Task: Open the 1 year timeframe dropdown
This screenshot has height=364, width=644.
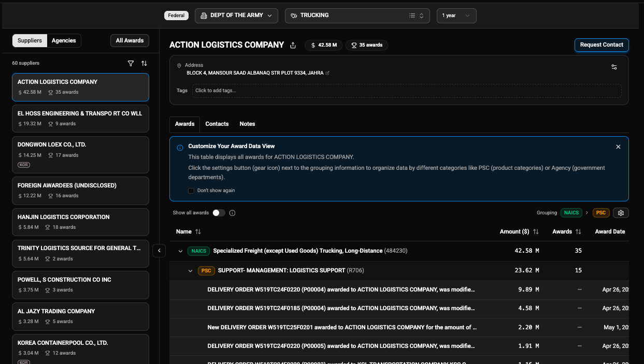Action: (x=456, y=16)
